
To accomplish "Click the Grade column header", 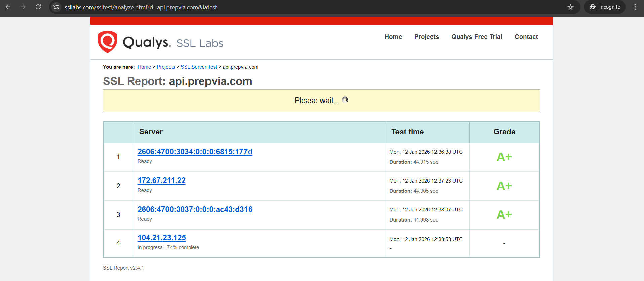I will click(504, 132).
